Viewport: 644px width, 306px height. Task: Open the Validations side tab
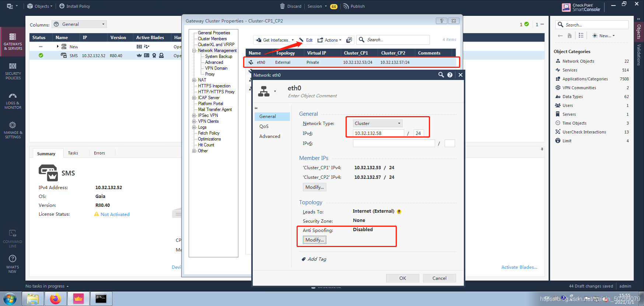point(639,55)
